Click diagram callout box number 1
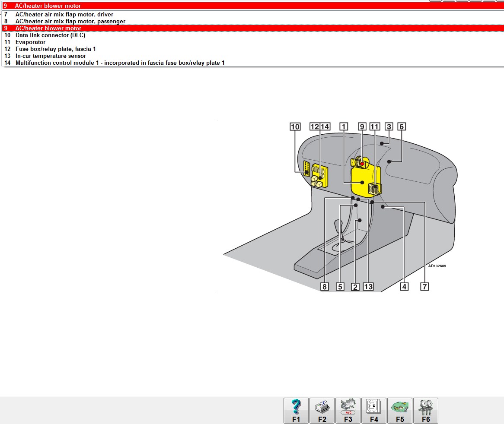 tap(344, 127)
